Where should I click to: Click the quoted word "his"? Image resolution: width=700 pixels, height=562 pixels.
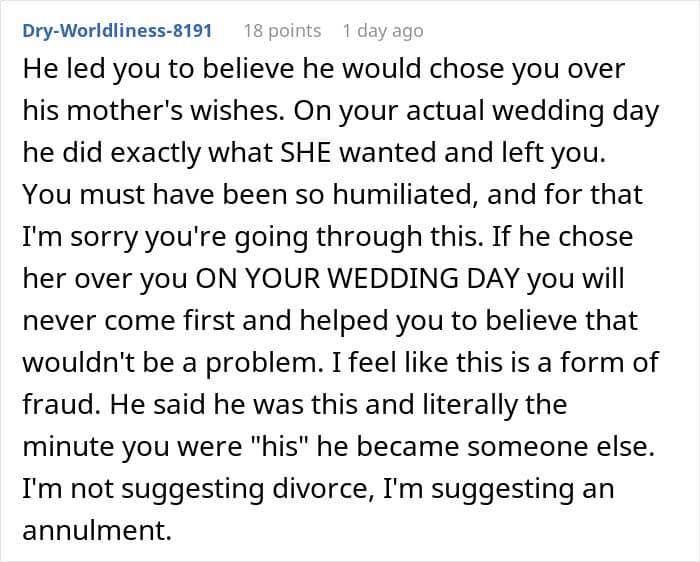click(279, 446)
